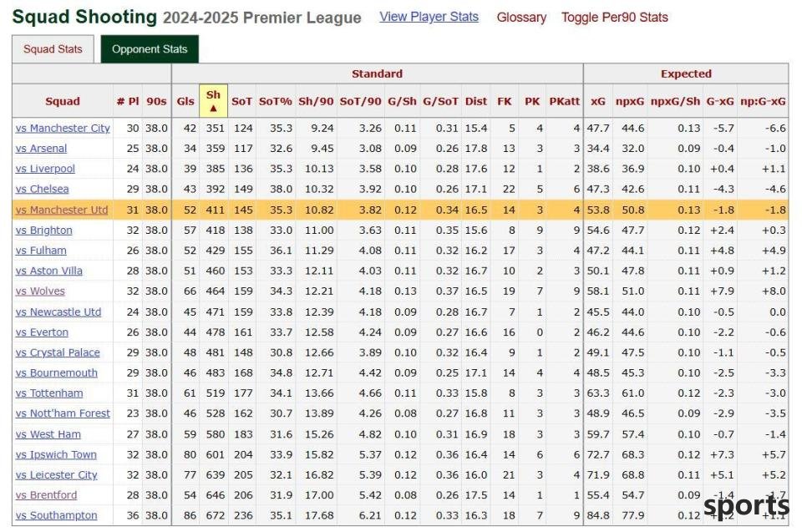The height and width of the screenshot is (532, 802).
Task: Sort by G-xG column header
Action: pos(719,101)
